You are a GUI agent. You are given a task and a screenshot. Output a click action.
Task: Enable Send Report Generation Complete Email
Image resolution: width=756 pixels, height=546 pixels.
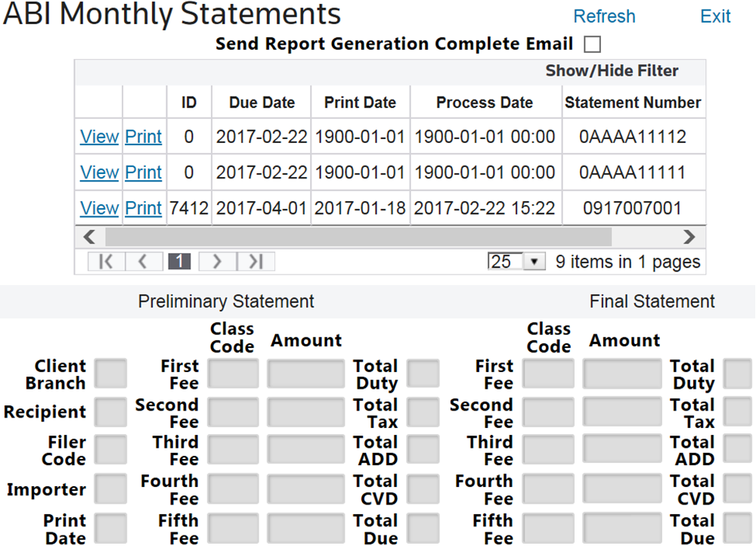pyautogui.click(x=592, y=44)
